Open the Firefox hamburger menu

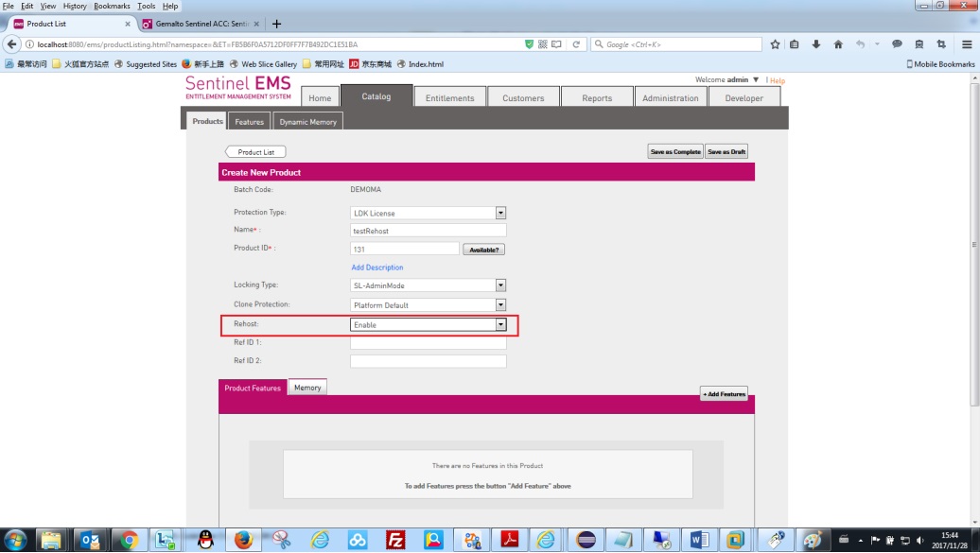click(967, 44)
